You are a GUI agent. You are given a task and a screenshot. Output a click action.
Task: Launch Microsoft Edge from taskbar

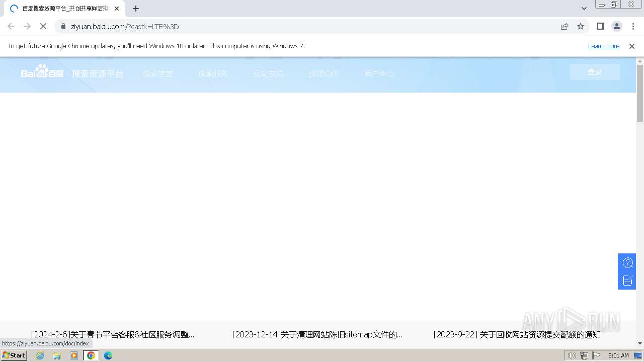[x=108, y=355]
